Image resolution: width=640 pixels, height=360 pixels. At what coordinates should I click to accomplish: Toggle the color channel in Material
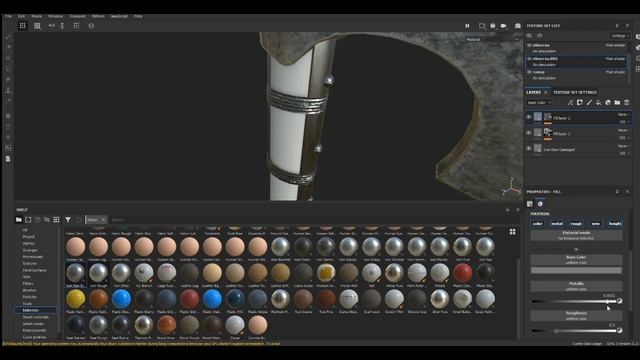tap(538, 224)
